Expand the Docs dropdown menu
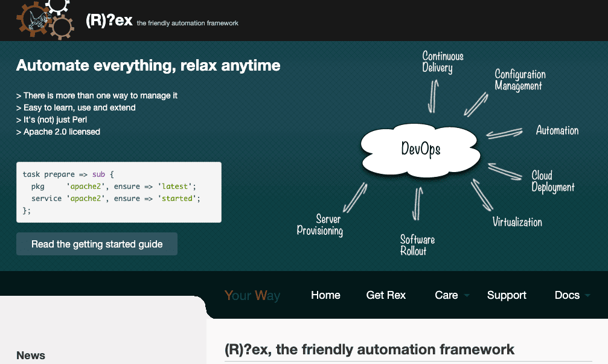 coord(567,295)
